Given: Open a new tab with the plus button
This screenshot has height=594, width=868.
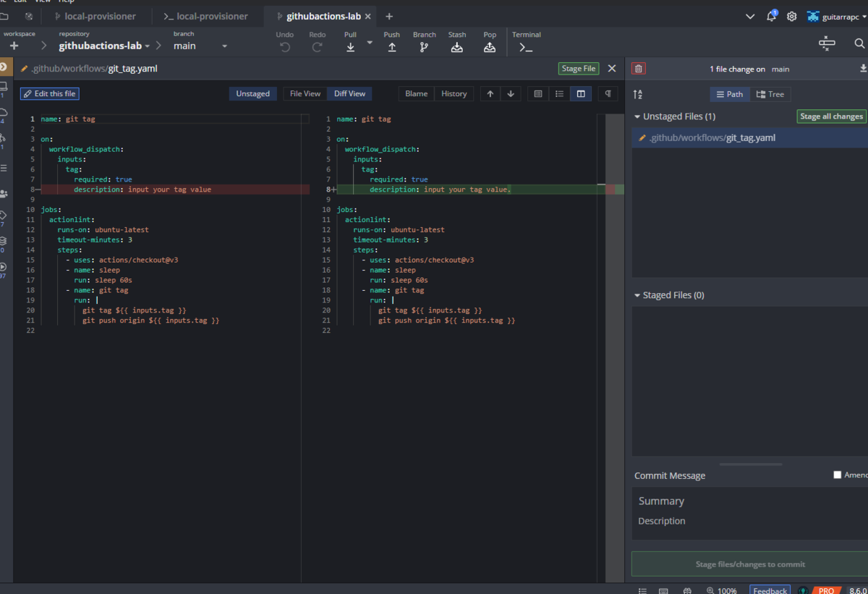Looking at the screenshot, I should click(389, 16).
